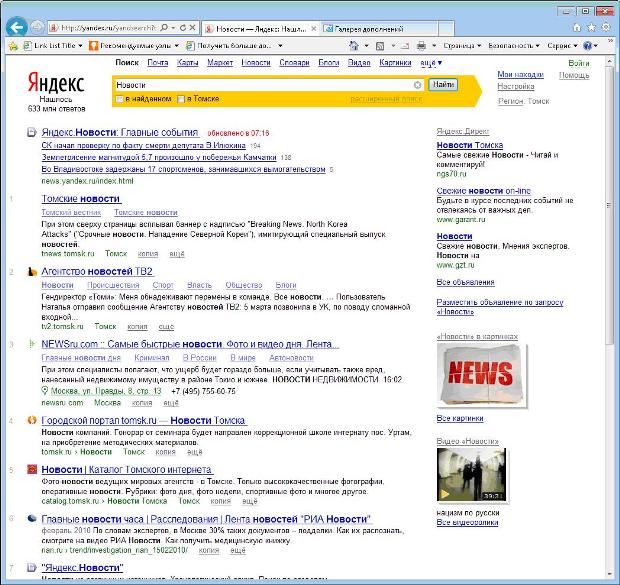Open Видео in Yandex services bar
Viewport: 620px width, 585px height.
pos(359,62)
